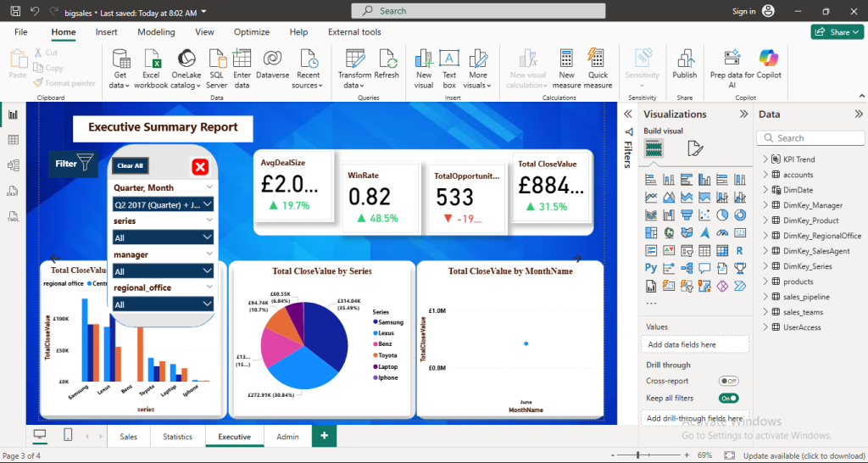Click the Share button
This screenshot has height=463, width=868.
837,32
